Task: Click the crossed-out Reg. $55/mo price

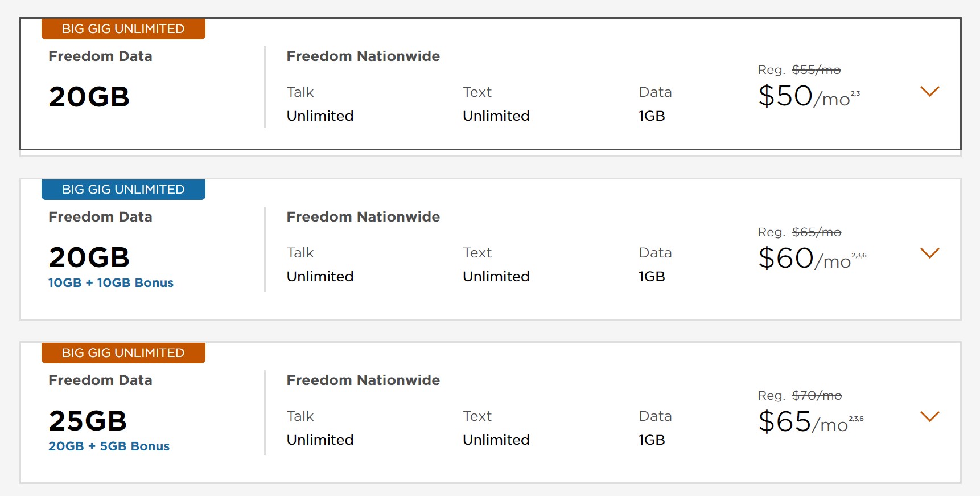Action: click(x=816, y=70)
